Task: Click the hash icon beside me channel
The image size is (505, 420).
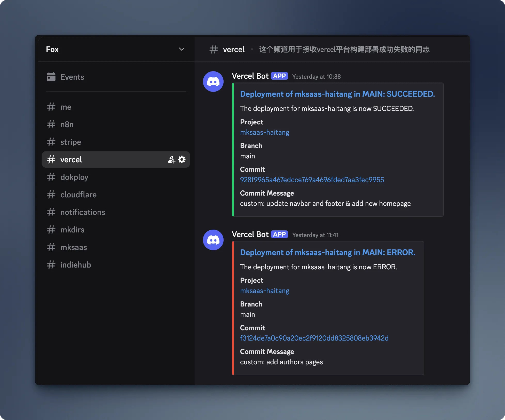Action: pos(51,107)
